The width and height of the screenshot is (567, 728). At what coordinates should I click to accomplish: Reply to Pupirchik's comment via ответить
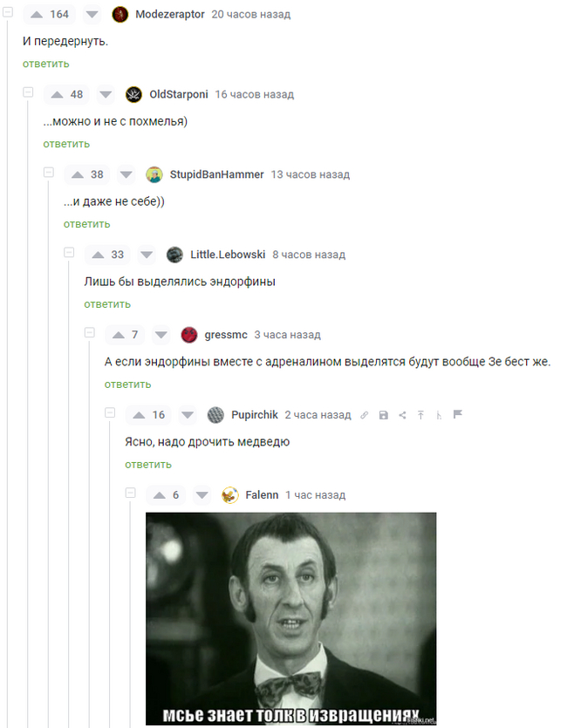click(148, 465)
